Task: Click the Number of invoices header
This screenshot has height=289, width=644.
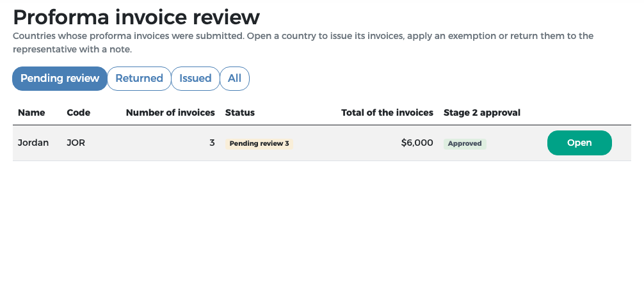Action: (170, 113)
